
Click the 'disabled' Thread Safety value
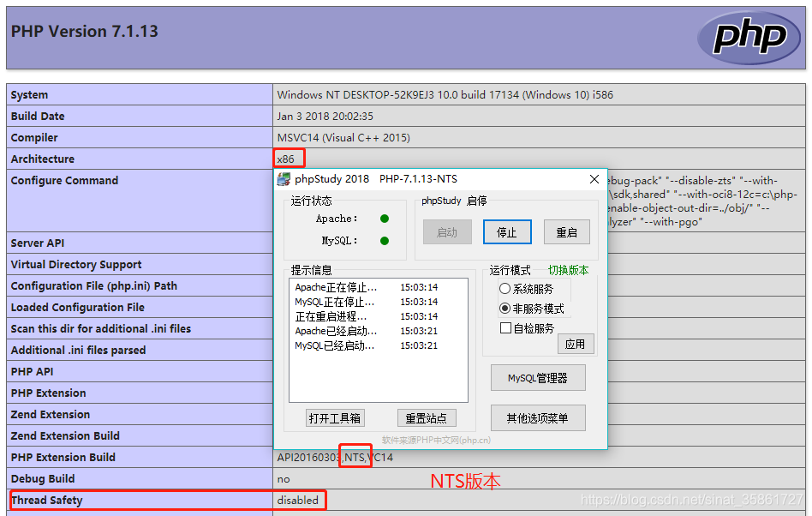(298, 500)
